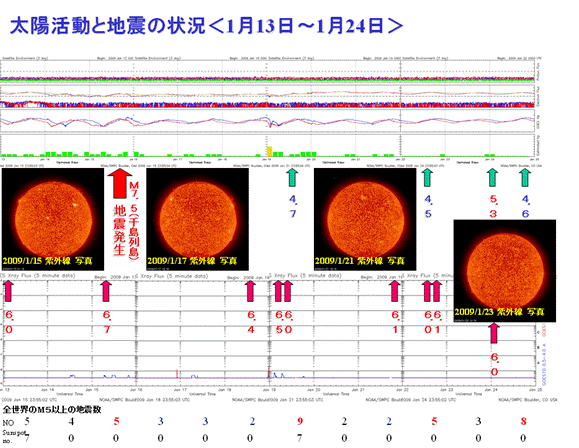Select the red count 9 in NO row
The height and width of the screenshot is (448, 579).
300,421
